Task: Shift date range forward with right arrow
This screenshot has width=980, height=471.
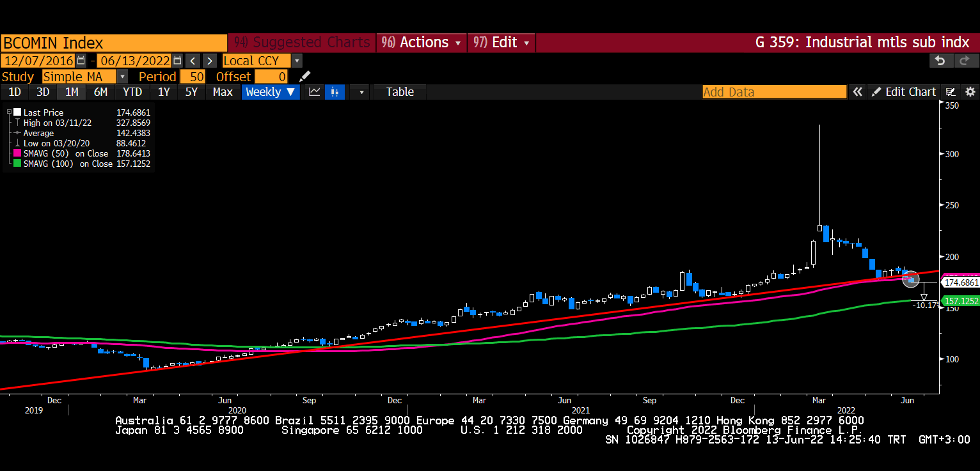Action: [209, 61]
